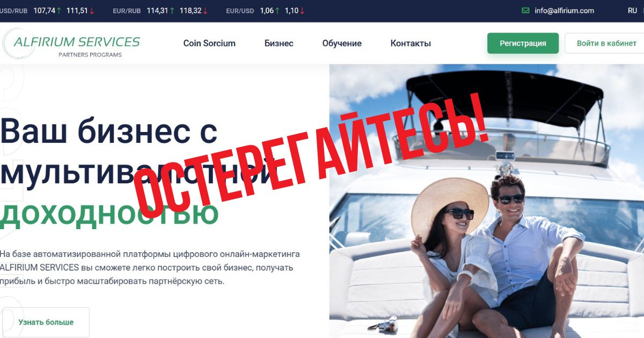Click the envelope email icon
644x338 pixels.
pyautogui.click(x=525, y=11)
